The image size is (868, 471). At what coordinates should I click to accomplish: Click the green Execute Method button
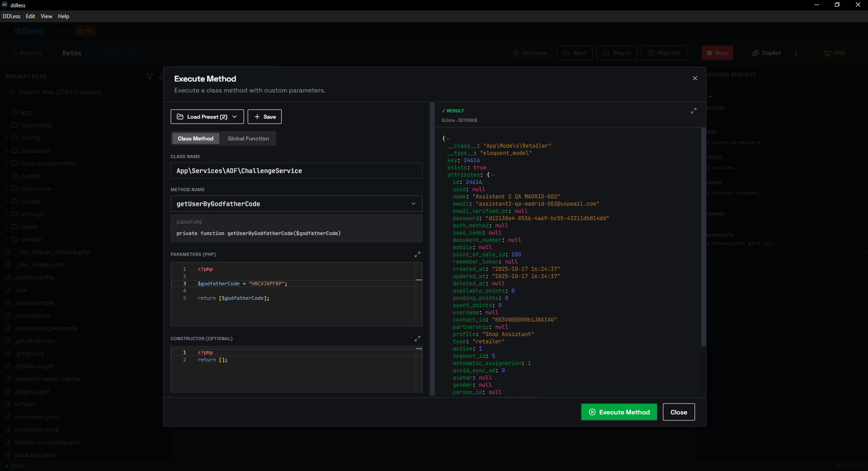(x=619, y=412)
